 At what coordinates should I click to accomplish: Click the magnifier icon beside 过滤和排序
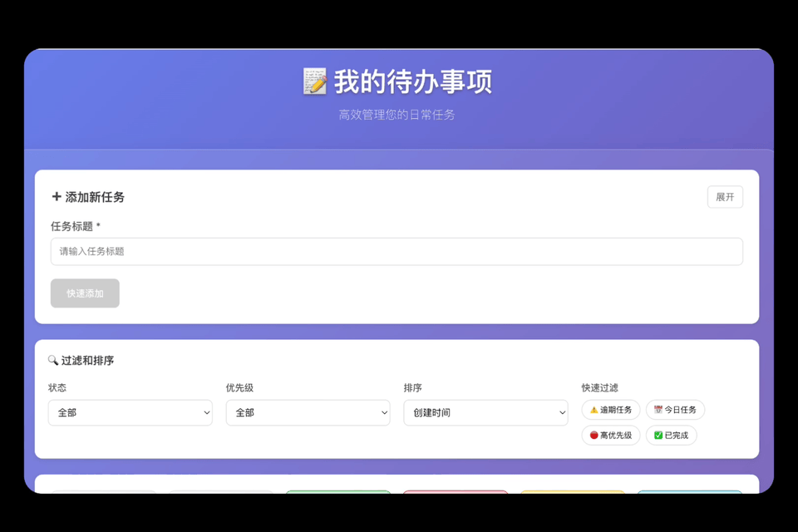(53, 361)
